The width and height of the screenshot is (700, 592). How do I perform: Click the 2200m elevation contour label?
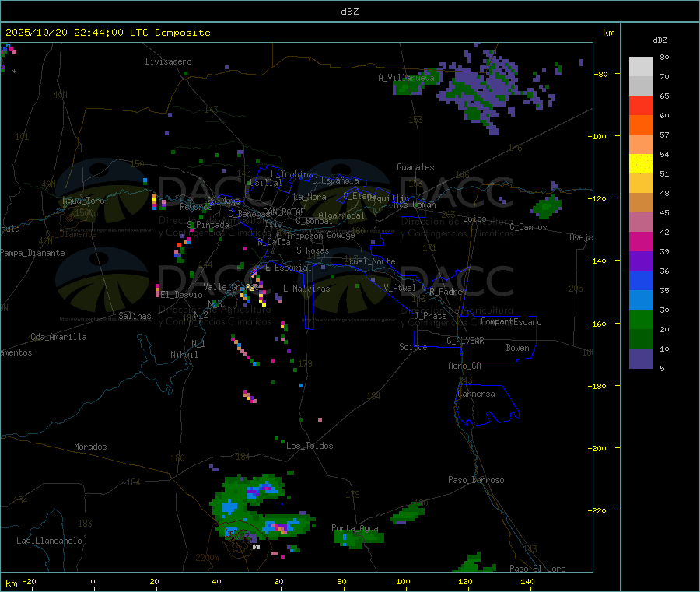point(207,558)
